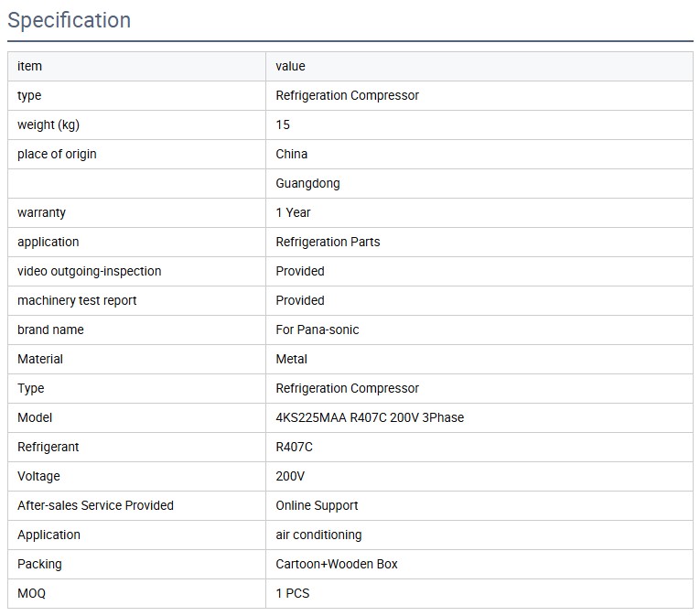The width and height of the screenshot is (700, 616).
Task: Click the Specification heading
Action: [x=70, y=20]
